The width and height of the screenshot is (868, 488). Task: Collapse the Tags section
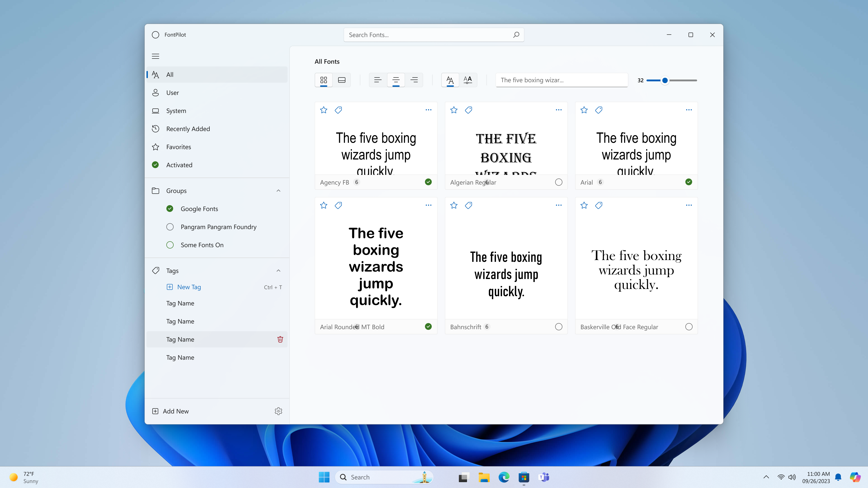[278, 270]
